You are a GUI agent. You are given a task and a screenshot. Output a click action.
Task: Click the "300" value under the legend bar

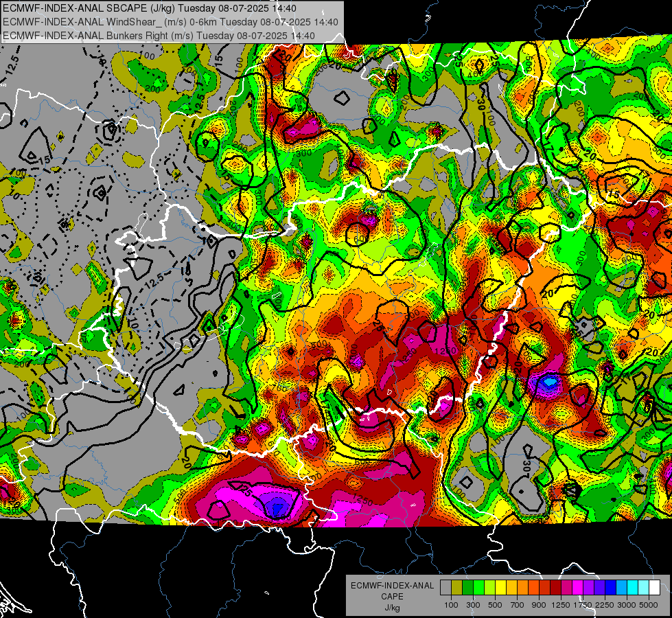pyautogui.click(x=473, y=605)
